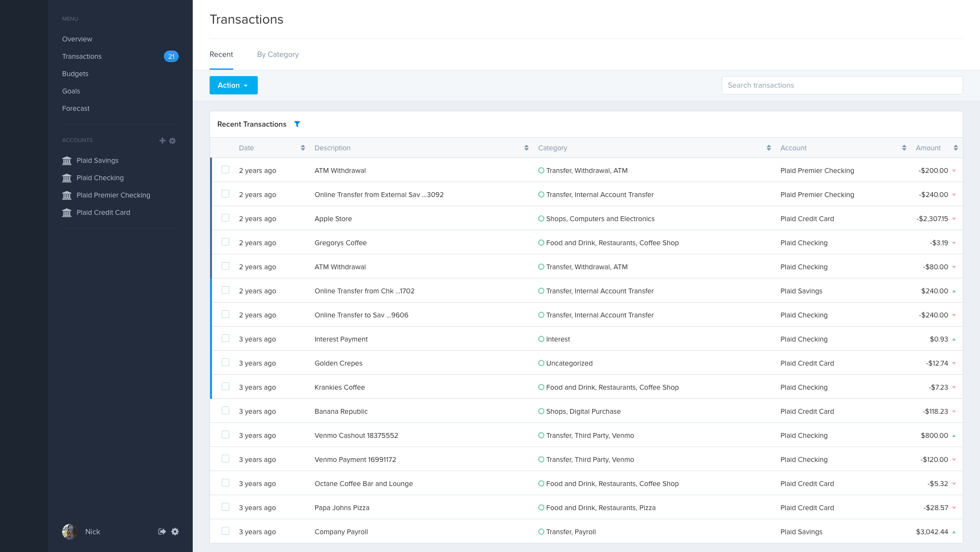Click the Search transactions field

tap(842, 85)
